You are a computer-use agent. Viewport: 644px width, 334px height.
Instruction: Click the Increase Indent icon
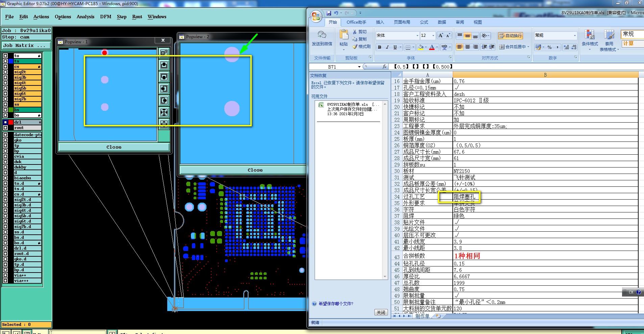tap(492, 47)
